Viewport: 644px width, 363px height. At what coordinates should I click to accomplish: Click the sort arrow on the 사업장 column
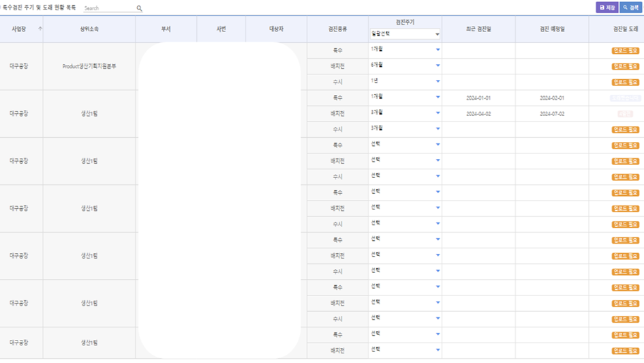pyautogui.click(x=40, y=29)
